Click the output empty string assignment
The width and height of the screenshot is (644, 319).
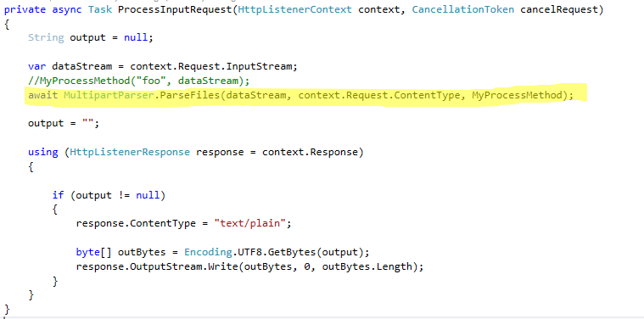click(64, 124)
